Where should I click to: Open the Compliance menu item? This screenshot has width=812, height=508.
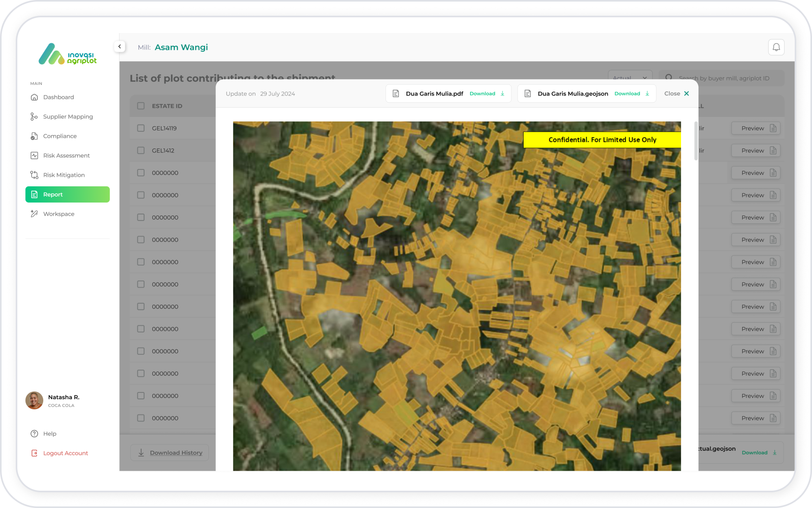(60, 136)
